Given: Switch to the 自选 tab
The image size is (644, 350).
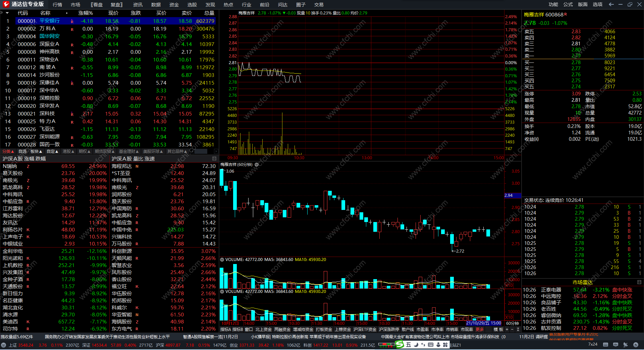Looking at the screenshot, I should (22, 151).
